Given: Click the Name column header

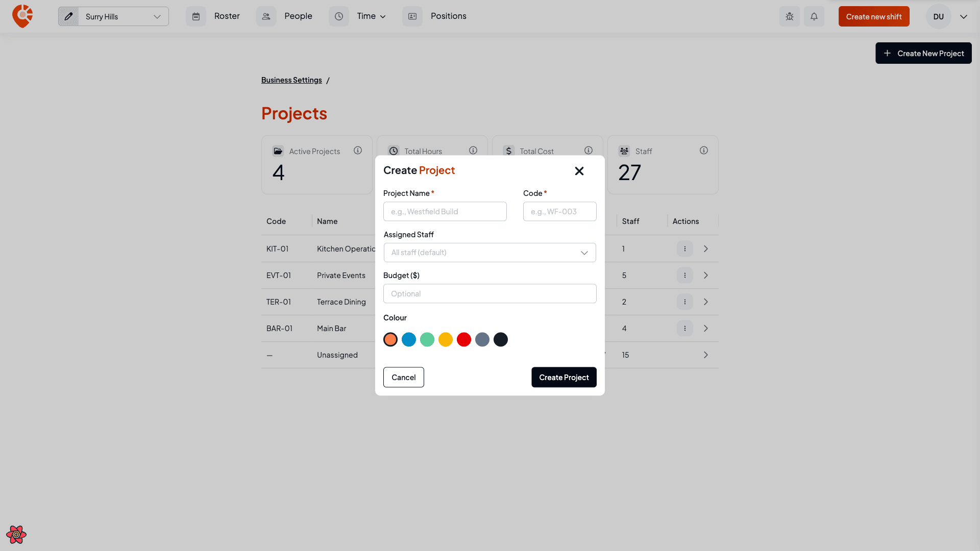Looking at the screenshot, I should tap(327, 221).
